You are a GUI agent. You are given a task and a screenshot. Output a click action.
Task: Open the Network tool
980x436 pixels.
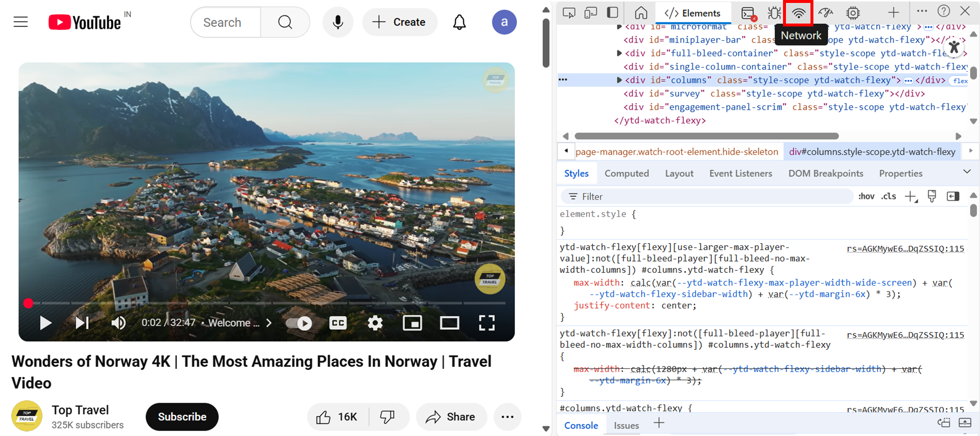[x=799, y=13]
